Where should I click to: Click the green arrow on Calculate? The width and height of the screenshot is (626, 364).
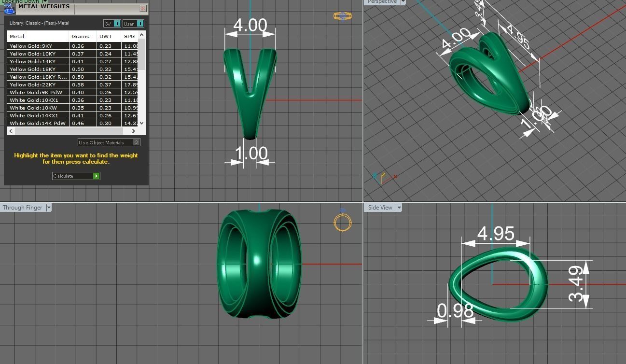point(97,176)
